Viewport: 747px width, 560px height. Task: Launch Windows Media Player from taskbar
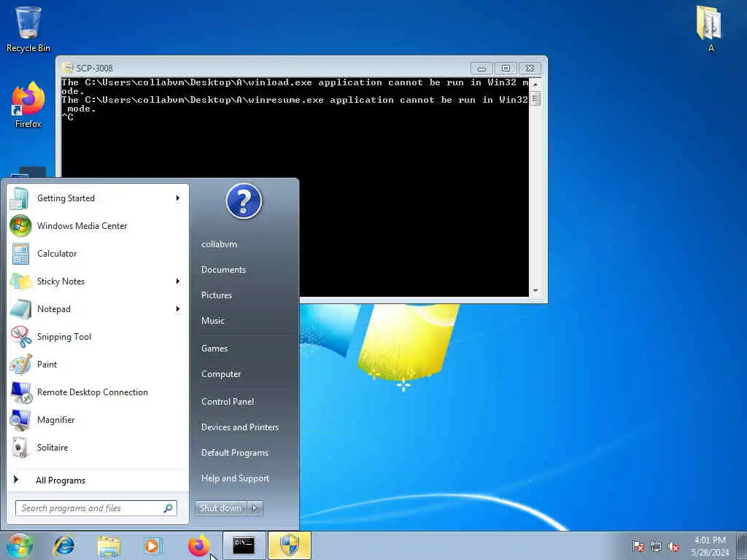[152, 545]
